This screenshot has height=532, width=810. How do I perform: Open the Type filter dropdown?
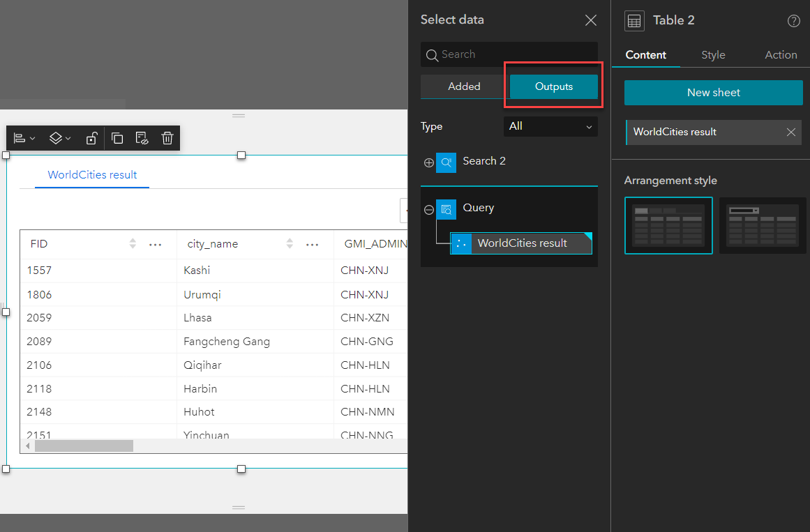[x=550, y=126]
